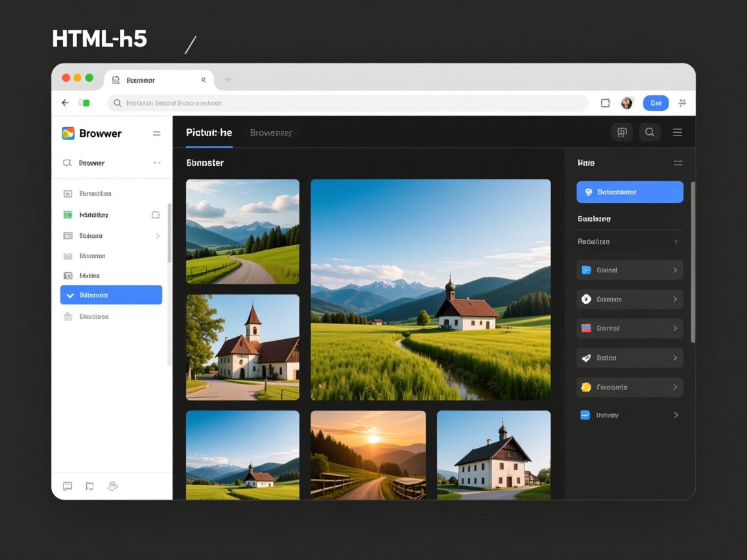Click the blue button in the browser toolbar
Screen dimensions: 747x560
coord(656,103)
